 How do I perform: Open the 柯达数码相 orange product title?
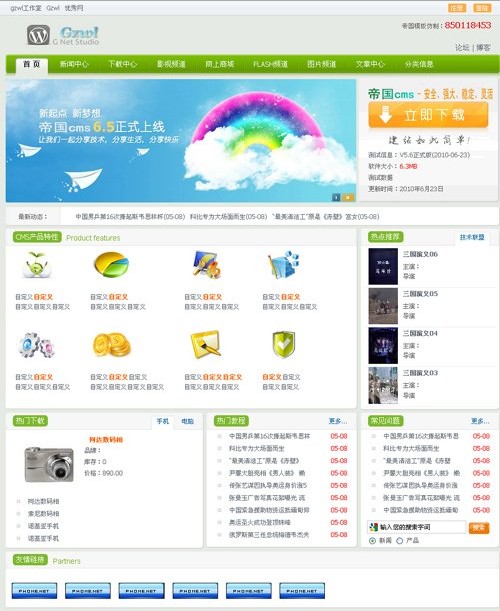tap(106, 440)
